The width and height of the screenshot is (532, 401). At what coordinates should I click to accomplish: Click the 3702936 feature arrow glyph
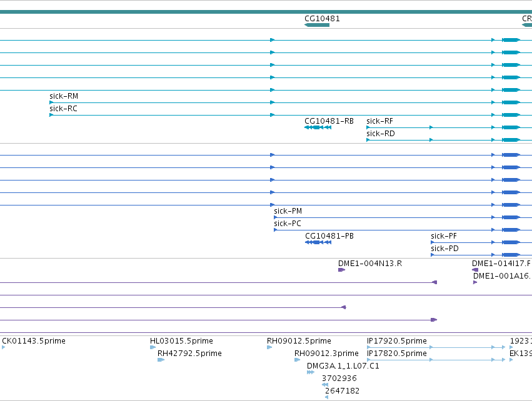325,385
